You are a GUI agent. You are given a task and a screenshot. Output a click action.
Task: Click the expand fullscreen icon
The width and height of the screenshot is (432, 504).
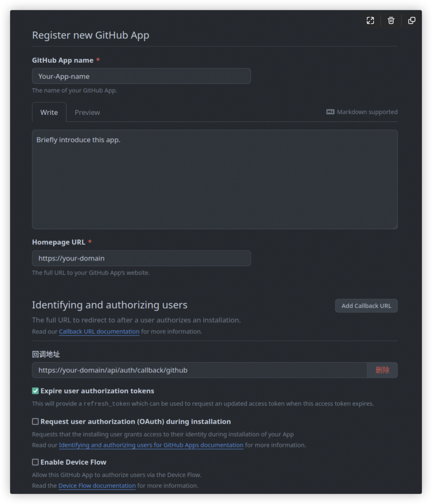(370, 20)
